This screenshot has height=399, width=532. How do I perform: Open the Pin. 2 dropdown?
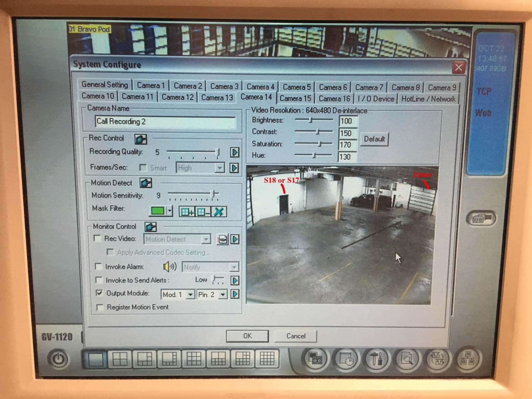click(212, 294)
